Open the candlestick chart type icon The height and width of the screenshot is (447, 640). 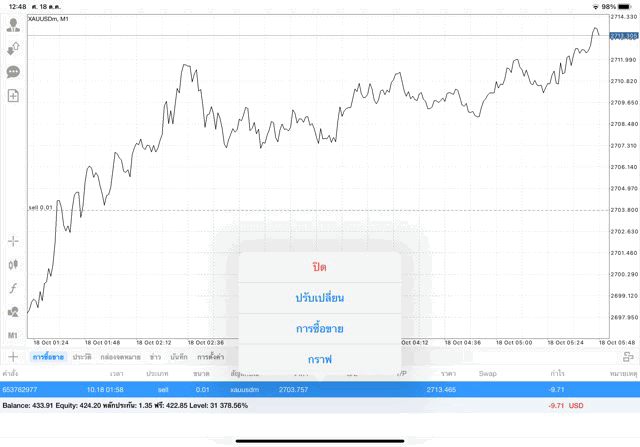(14, 265)
